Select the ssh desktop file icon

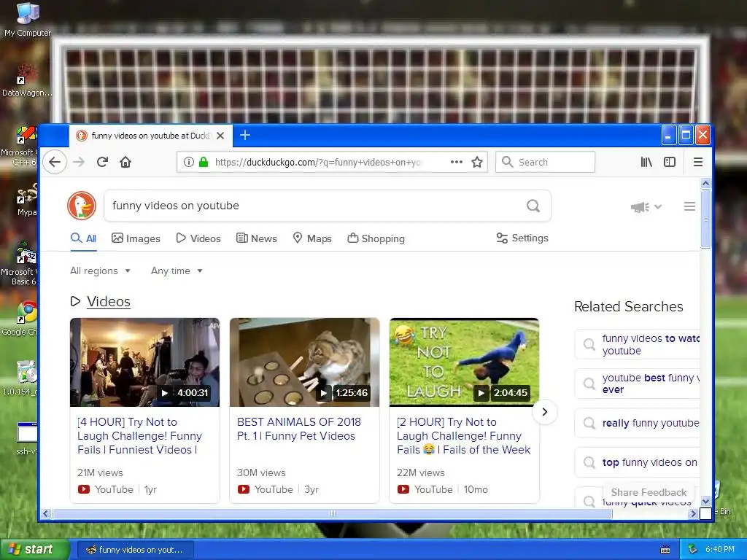26,439
